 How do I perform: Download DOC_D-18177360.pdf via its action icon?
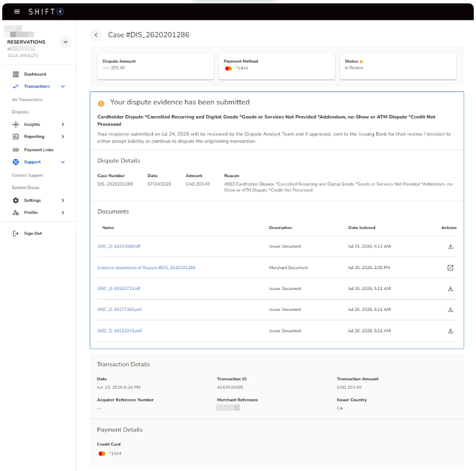pos(451,310)
